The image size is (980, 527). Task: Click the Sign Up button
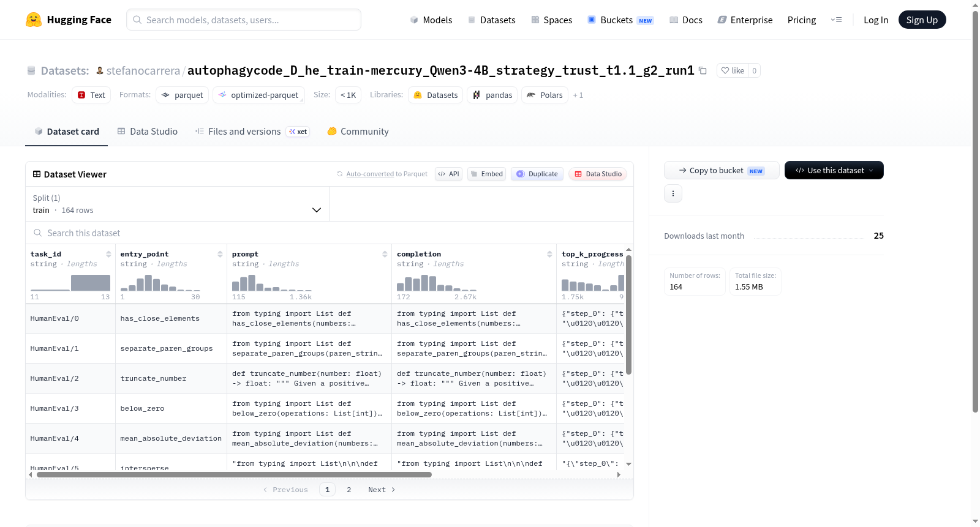point(922,20)
